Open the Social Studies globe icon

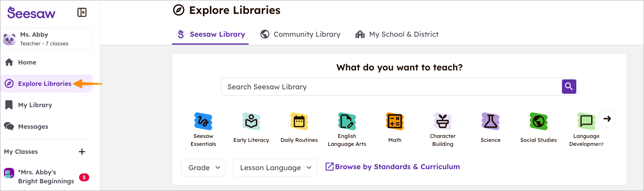[x=538, y=121]
